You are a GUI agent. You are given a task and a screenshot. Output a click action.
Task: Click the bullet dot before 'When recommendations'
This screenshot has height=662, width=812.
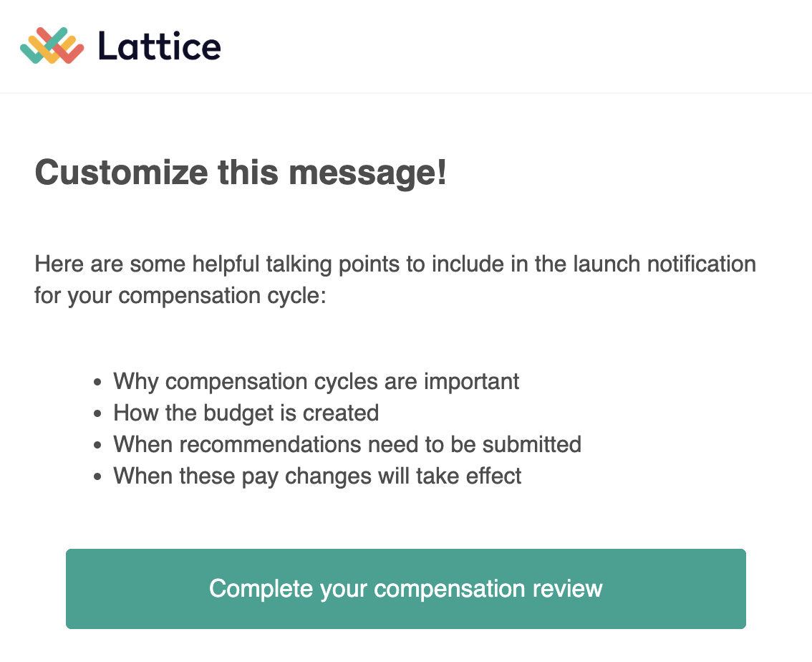(97, 446)
